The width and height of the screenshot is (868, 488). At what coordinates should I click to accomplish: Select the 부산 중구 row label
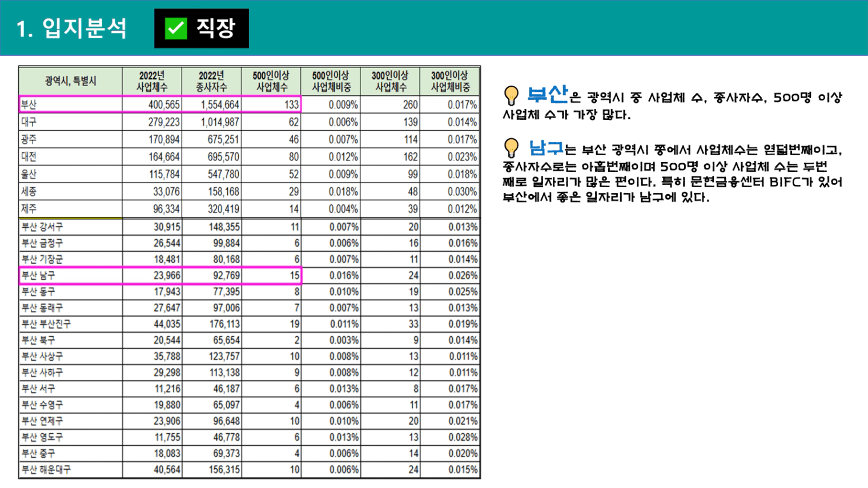click(38, 453)
